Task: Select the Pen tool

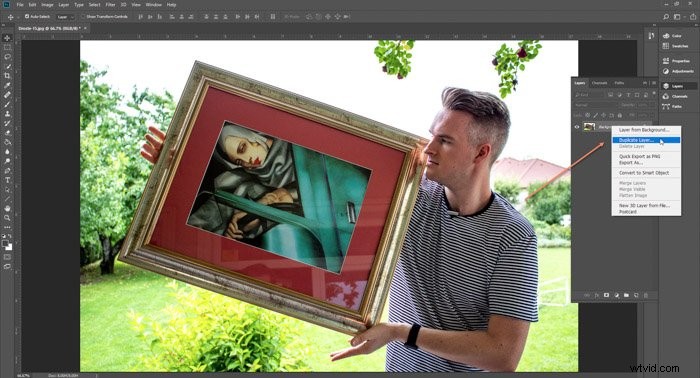Action: (7, 170)
